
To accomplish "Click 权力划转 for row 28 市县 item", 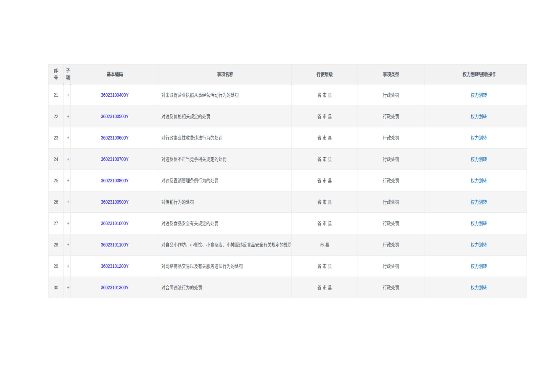I will pyautogui.click(x=478, y=245).
